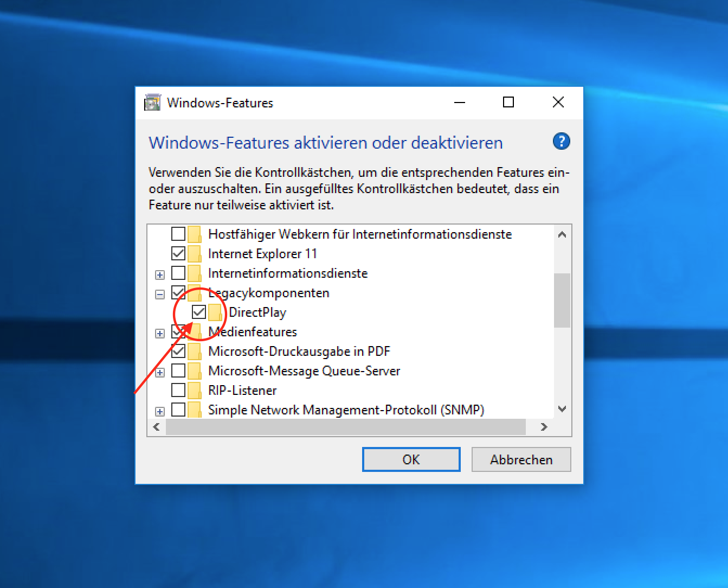This screenshot has width=728, height=588.
Task: Open help via the blue question mark icon
Action: click(x=561, y=142)
